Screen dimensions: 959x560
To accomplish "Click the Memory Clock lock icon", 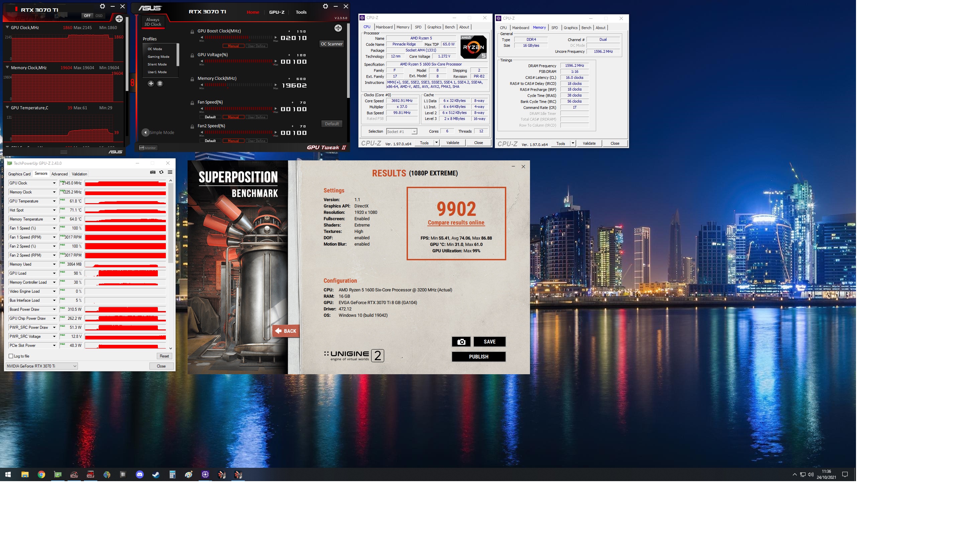I will (x=193, y=79).
